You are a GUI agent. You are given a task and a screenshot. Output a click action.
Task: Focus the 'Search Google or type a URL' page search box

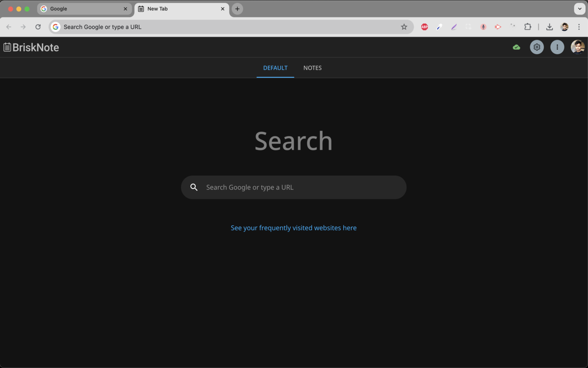coord(294,187)
